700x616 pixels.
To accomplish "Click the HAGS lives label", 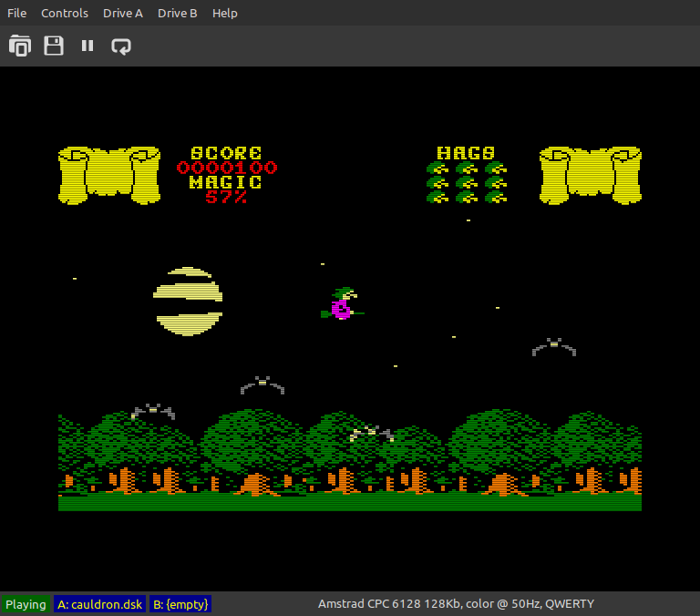I will click(x=466, y=153).
